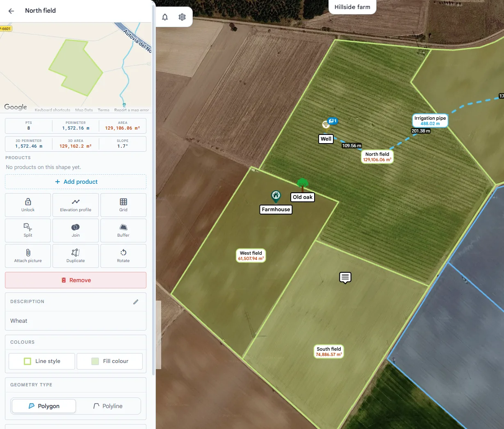The image size is (504, 429).
Task: Select the South field label
Action: 328,351
